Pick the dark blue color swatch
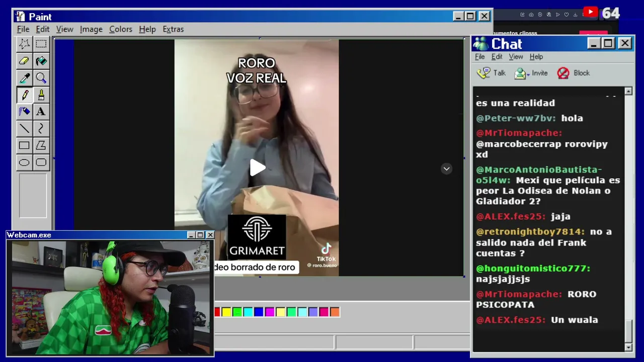This screenshot has width=644, height=362. tap(259, 312)
